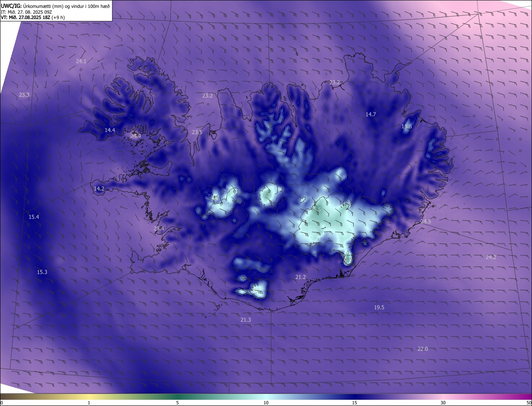The width and height of the screenshot is (532, 406).
Task: Click the 23.3 value label on the map
Action: point(24,95)
